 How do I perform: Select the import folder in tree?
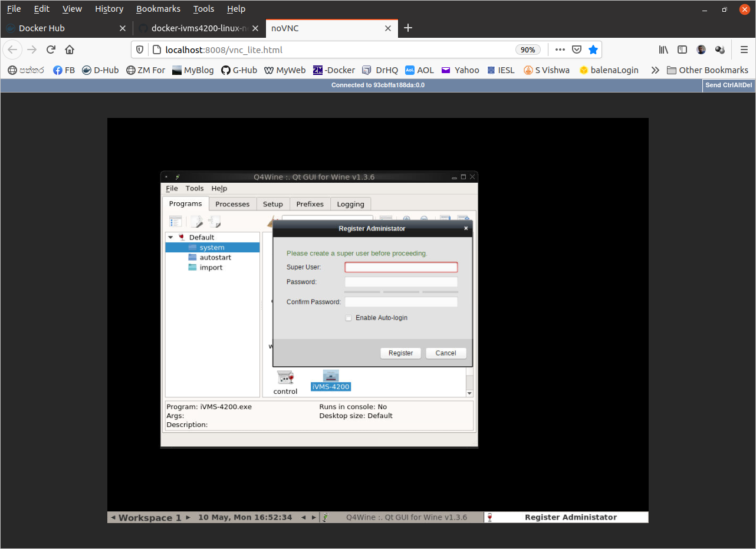point(205,268)
